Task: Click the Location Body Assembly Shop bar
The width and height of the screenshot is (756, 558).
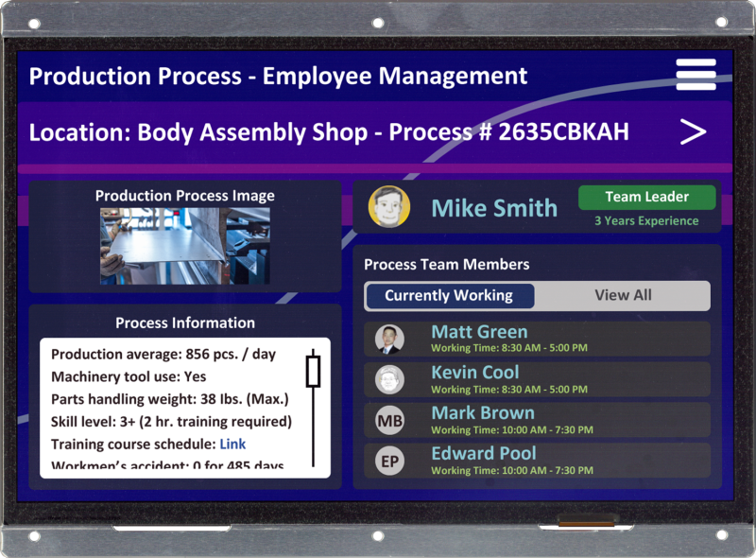Action: point(329,131)
